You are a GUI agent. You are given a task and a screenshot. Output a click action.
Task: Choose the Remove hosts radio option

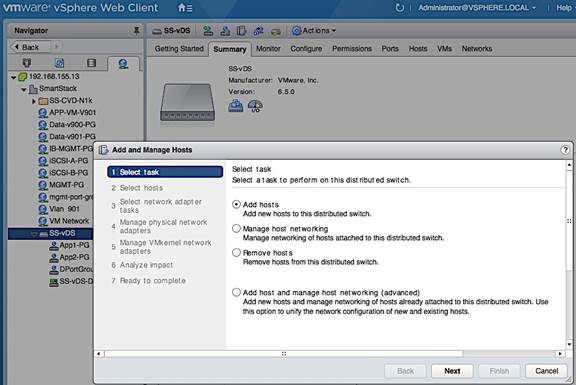click(x=236, y=253)
